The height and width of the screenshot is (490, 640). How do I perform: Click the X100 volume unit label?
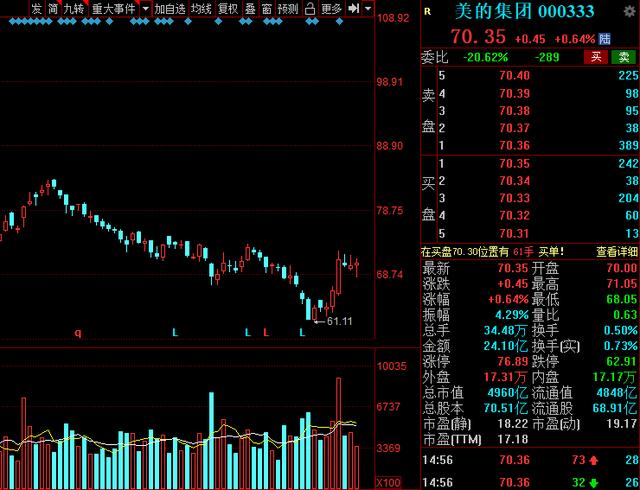[388, 483]
